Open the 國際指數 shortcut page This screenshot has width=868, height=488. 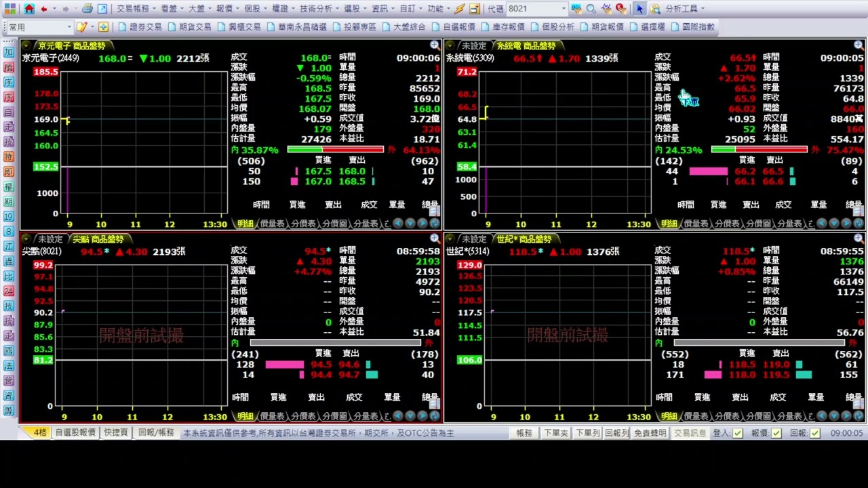[x=693, y=27]
